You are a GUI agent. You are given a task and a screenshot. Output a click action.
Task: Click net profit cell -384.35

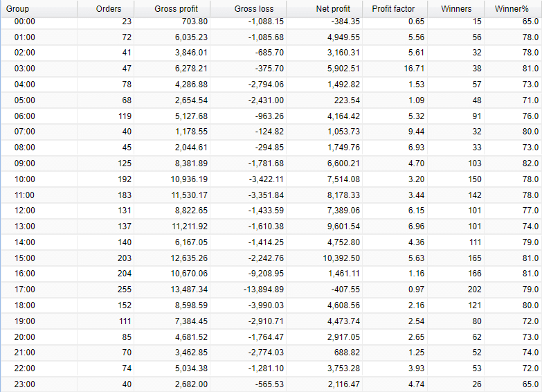(x=345, y=21)
